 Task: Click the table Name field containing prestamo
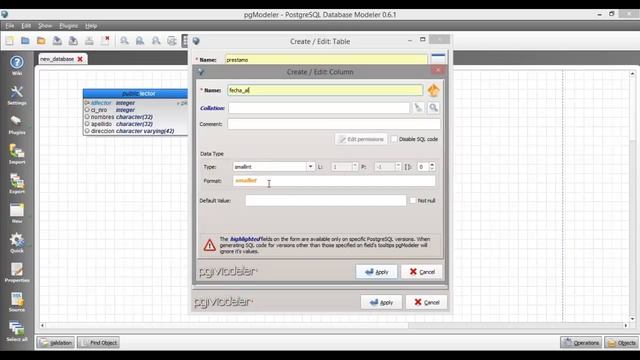[x=326, y=60]
